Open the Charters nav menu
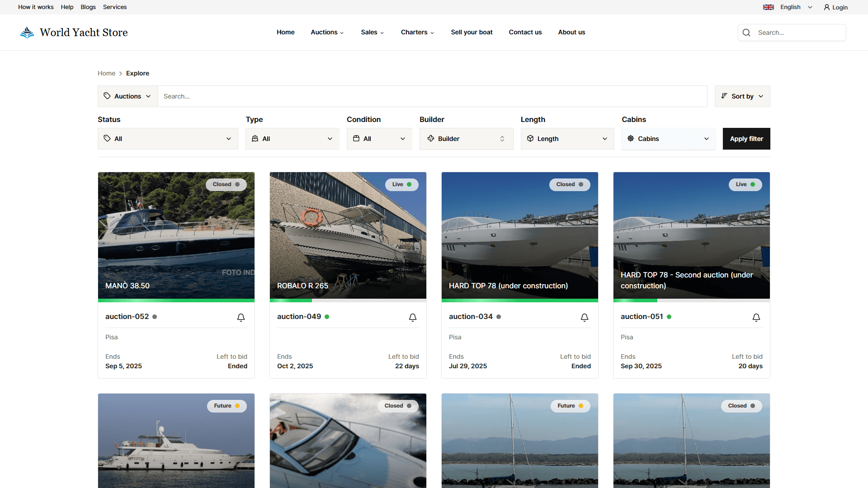Viewport: 868px width, 488px height. (418, 32)
